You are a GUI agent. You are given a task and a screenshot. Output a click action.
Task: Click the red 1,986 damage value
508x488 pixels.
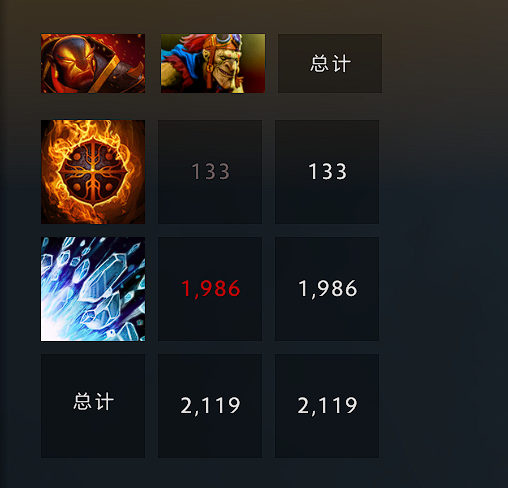point(210,289)
